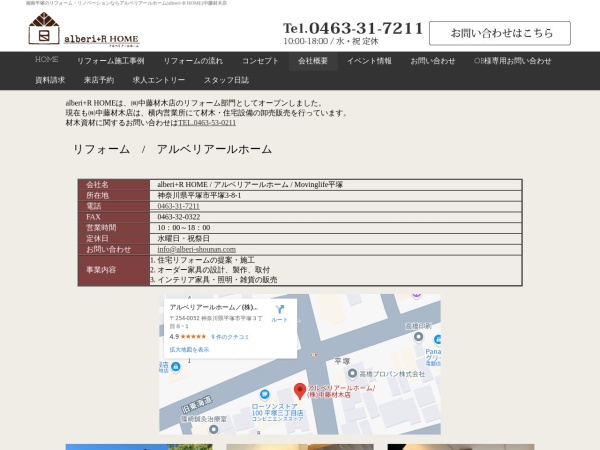600x450 pixels.
Task: Open お問い合わせ menu item
Action: point(433,61)
